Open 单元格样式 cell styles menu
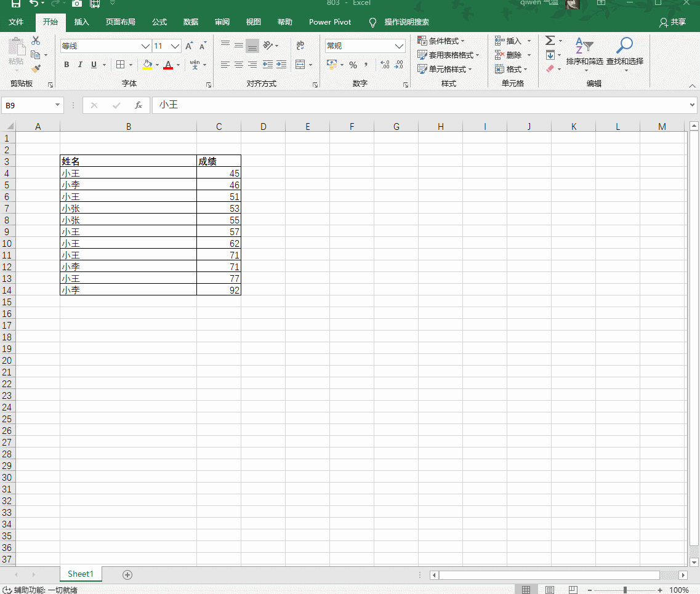This screenshot has height=594, width=700. point(445,69)
